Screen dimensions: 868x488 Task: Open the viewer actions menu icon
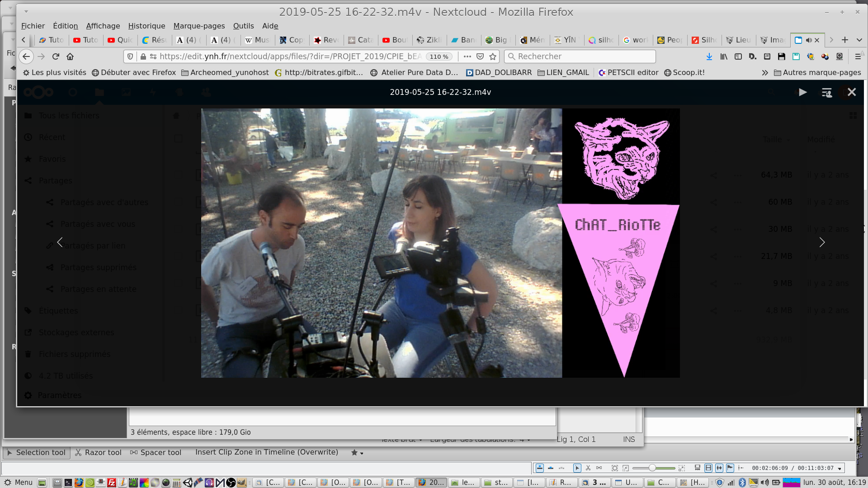pyautogui.click(x=826, y=93)
